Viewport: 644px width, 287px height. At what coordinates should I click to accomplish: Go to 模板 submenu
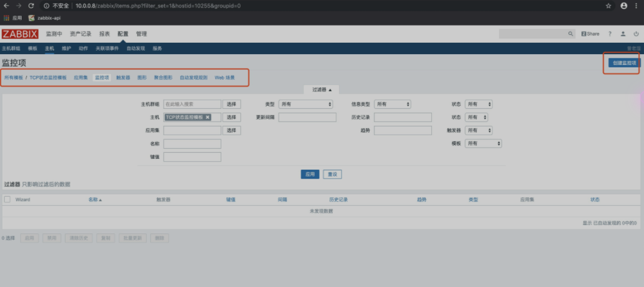coord(32,48)
